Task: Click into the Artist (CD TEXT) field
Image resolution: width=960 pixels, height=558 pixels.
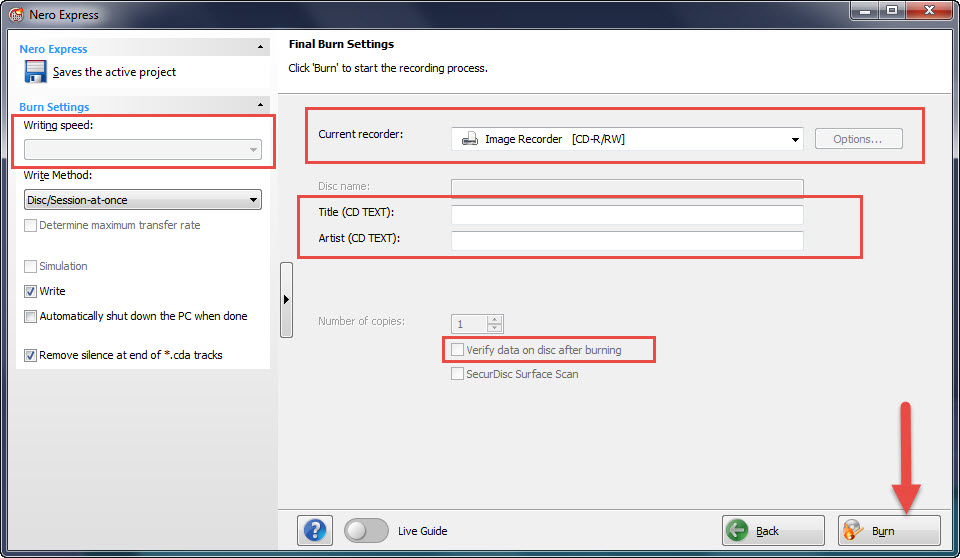Action: pyautogui.click(x=627, y=241)
